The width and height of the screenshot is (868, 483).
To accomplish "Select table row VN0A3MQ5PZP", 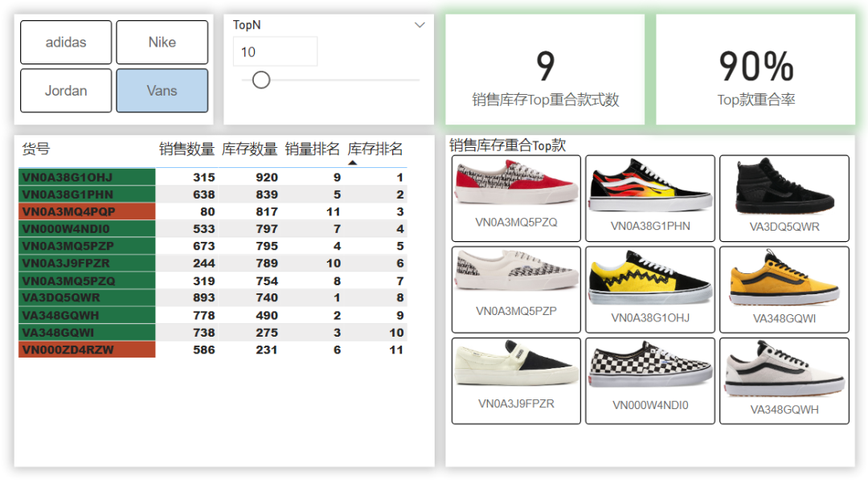I will click(212, 246).
